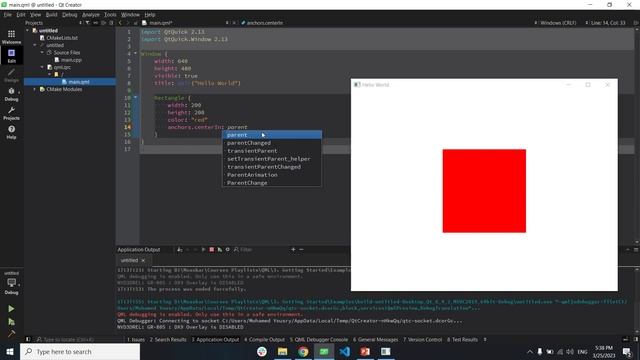Open the Analyze menu
Image resolution: width=640 pixels, height=360 pixels.
91,14
